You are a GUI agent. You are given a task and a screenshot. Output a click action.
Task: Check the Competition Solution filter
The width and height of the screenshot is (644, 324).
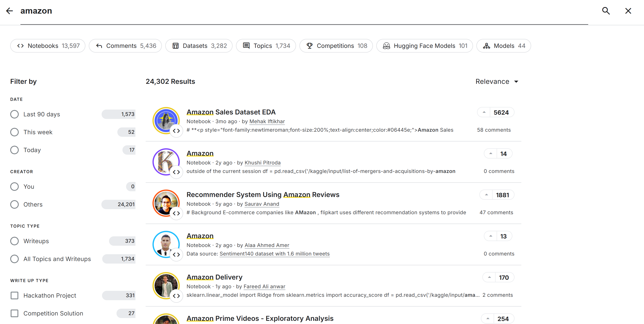(14, 313)
